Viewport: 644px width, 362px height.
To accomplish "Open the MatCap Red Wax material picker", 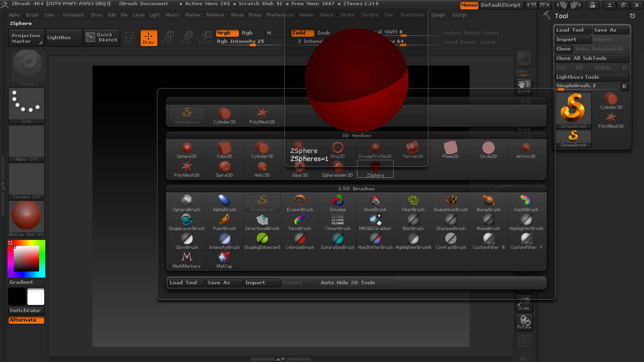I will coord(26,219).
